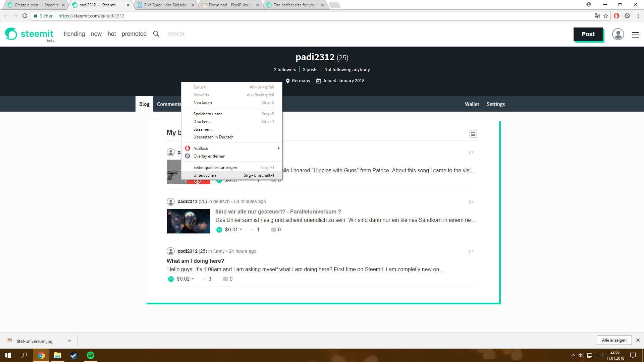Image resolution: width=644 pixels, height=362 pixels.
Task: Choose 'Neu laden' from the context menu
Action: pos(203,102)
